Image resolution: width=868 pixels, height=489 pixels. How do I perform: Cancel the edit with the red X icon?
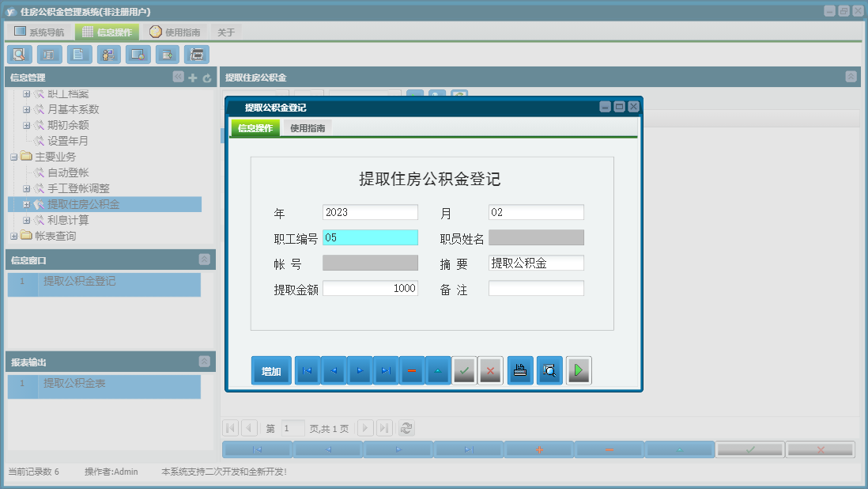(x=490, y=370)
